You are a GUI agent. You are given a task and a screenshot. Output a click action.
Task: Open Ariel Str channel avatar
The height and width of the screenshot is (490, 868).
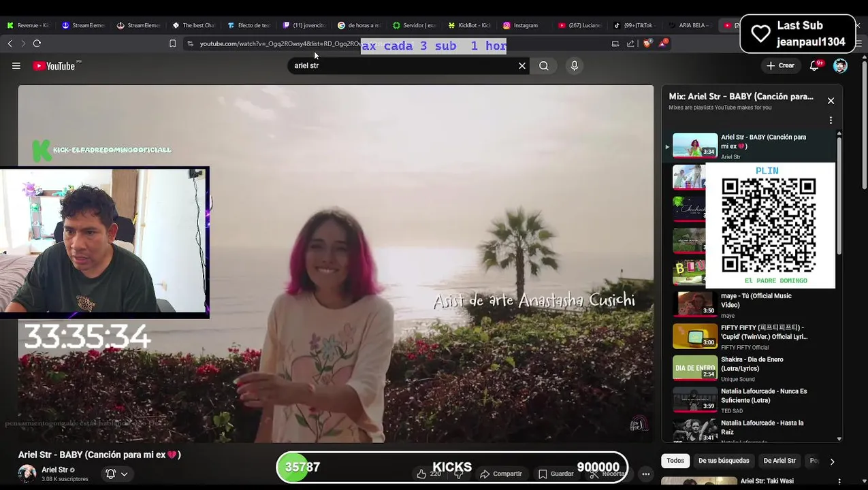[27, 474]
